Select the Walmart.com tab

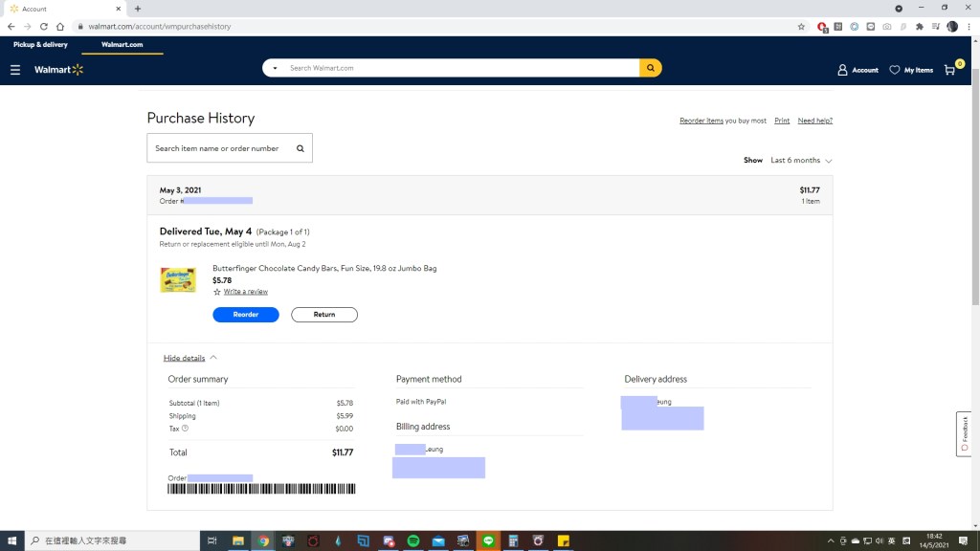click(x=122, y=45)
